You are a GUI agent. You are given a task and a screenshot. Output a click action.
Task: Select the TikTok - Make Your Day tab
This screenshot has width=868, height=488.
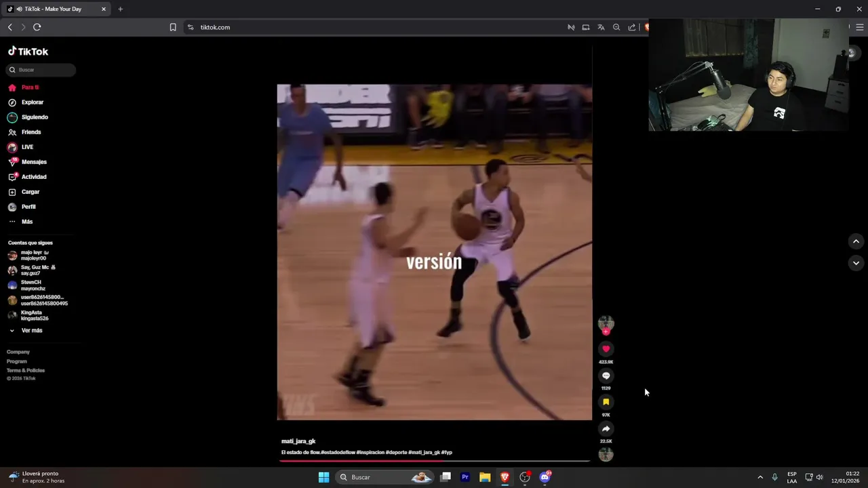tap(56, 9)
